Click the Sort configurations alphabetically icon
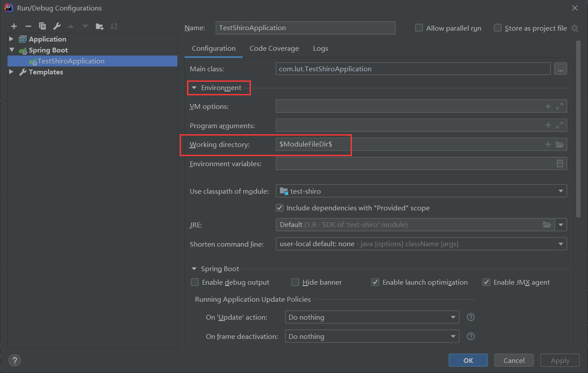 tap(114, 27)
